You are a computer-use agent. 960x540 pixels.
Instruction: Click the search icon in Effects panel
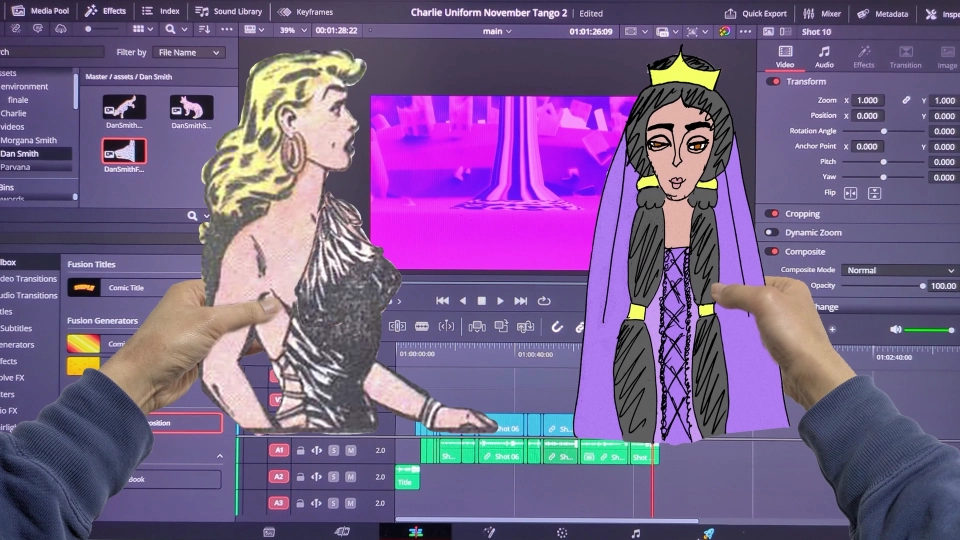tap(192, 216)
